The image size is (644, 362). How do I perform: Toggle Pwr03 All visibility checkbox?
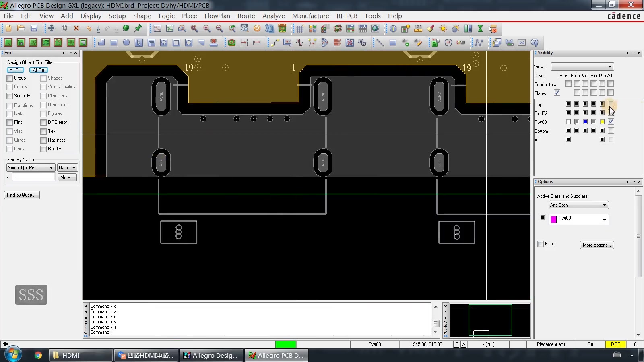pos(611,121)
